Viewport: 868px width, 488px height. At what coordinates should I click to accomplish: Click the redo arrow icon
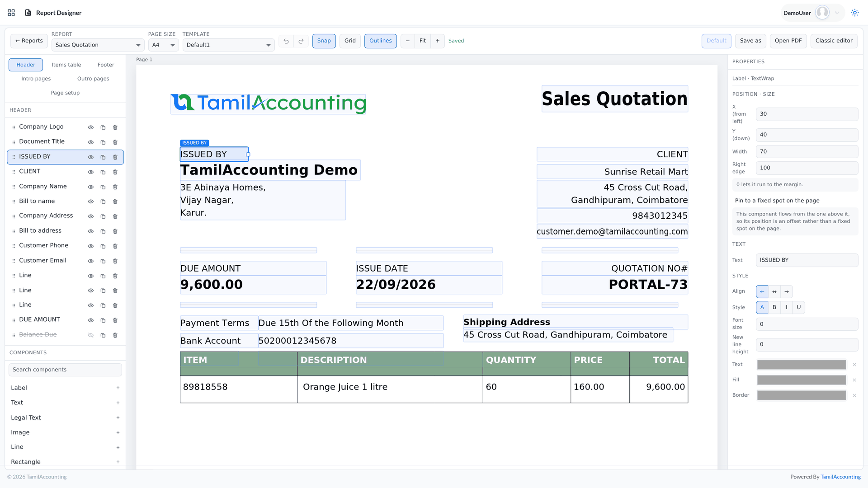click(x=301, y=41)
